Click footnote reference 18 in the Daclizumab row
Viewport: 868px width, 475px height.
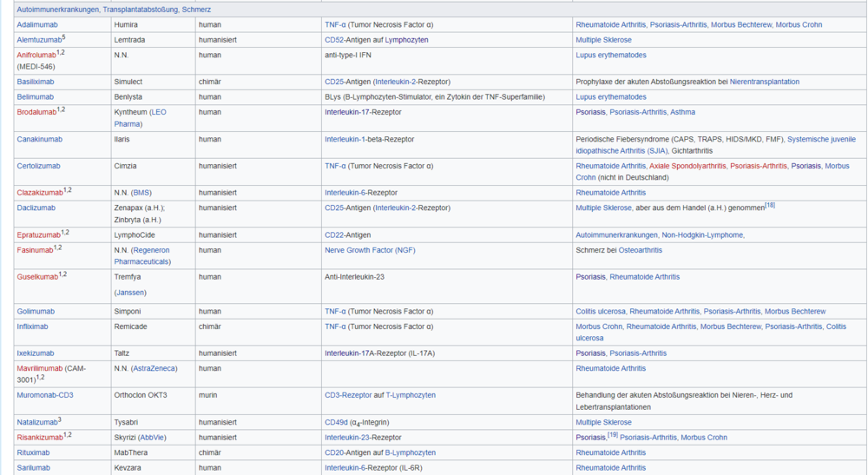[769, 206]
